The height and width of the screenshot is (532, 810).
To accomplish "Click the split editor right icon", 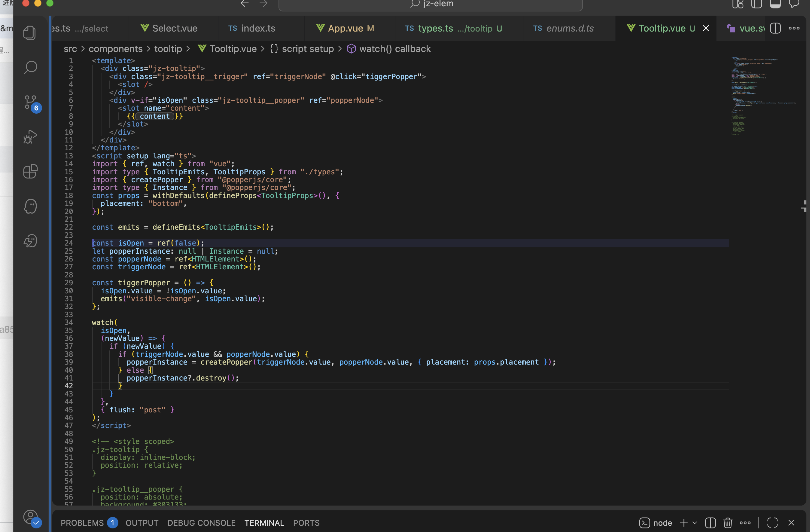I will click(x=775, y=28).
